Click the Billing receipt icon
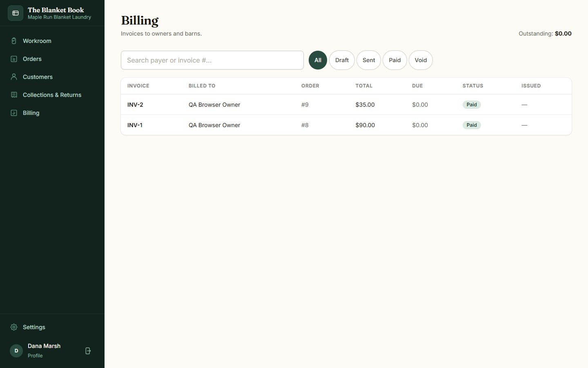588x368 pixels. click(14, 113)
